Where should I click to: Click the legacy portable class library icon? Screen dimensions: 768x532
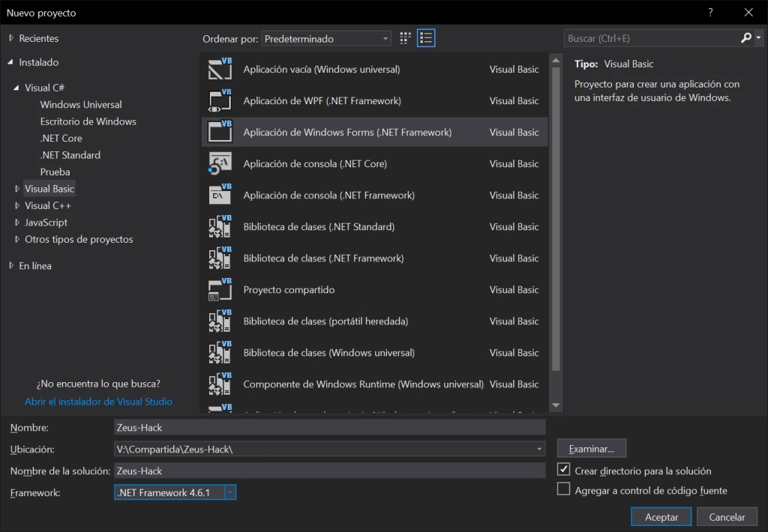coord(220,321)
